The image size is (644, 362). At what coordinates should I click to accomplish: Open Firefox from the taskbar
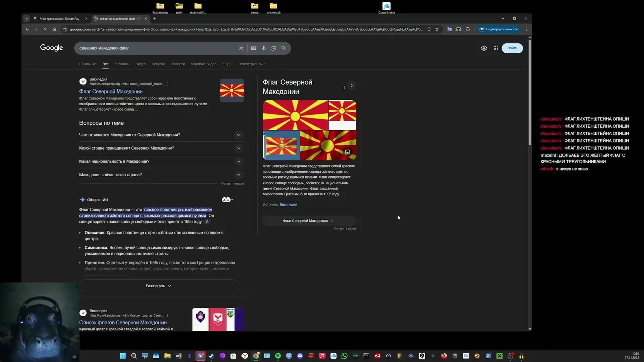(x=444, y=356)
